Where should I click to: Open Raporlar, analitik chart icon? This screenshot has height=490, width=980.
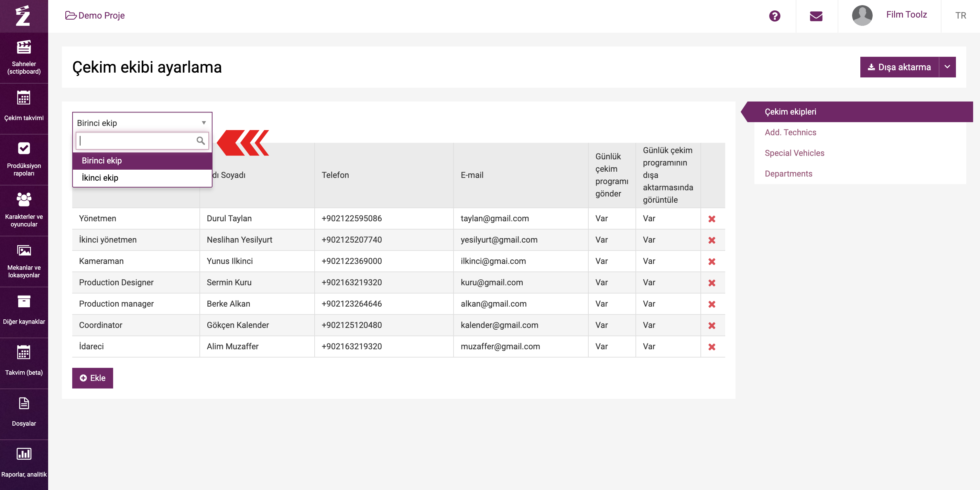click(x=24, y=454)
